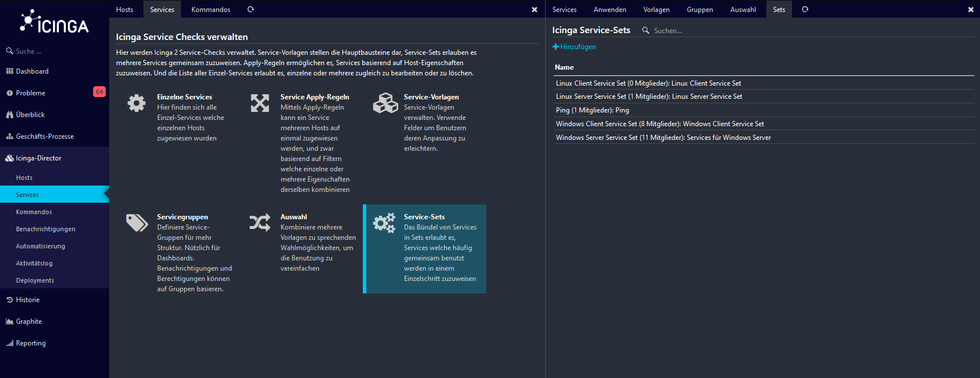Click the Servicegruppen heading
This screenshot has width=980, height=378.
[182, 217]
